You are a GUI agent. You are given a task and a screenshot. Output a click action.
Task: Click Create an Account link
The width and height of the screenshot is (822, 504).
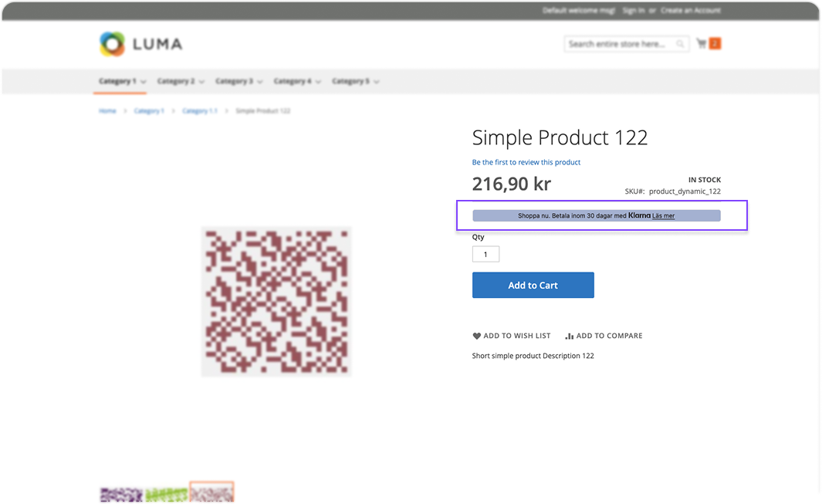pyautogui.click(x=691, y=10)
